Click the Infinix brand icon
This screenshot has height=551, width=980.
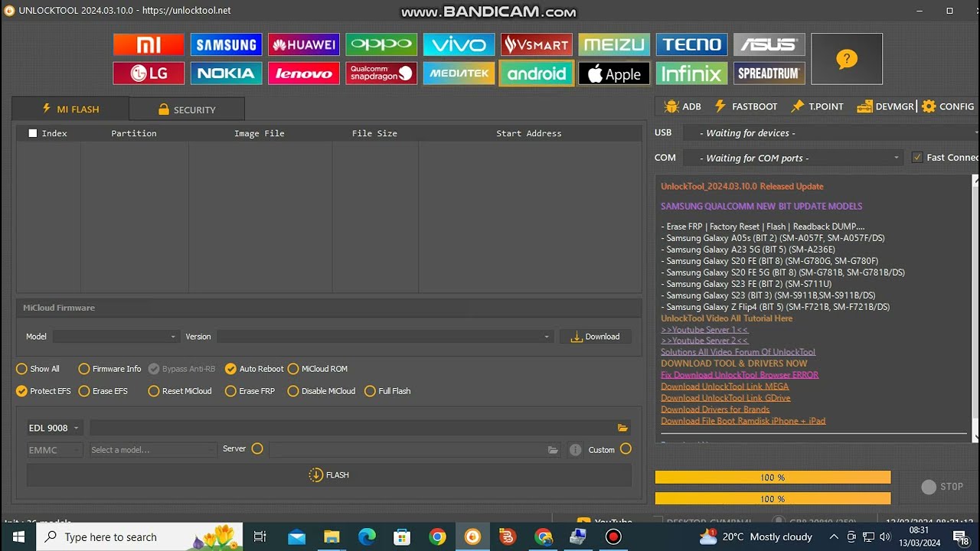click(691, 73)
